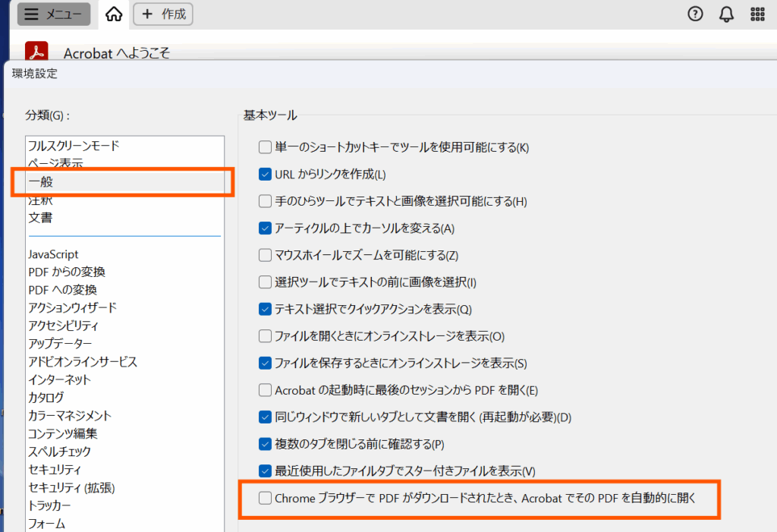Enable Acrobat の起動時に最後のセッションから PDF を開く

pyautogui.click(x=265, y=390)
